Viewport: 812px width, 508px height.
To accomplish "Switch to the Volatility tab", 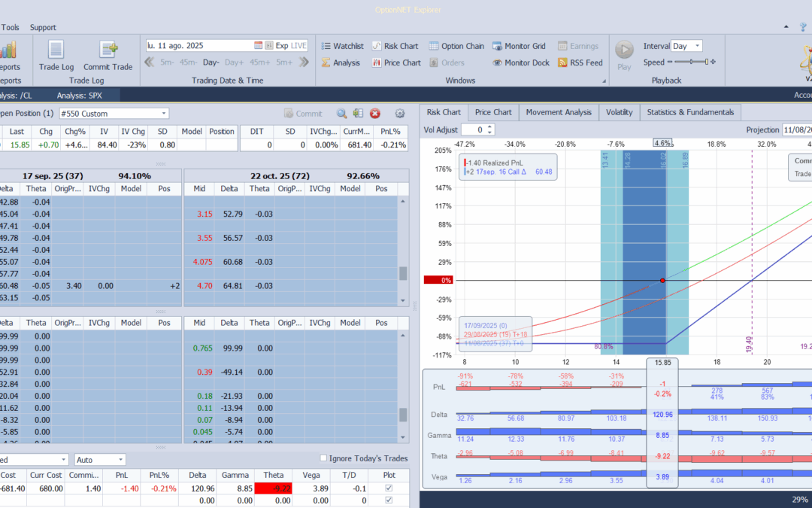I will [x=619, y=112].
